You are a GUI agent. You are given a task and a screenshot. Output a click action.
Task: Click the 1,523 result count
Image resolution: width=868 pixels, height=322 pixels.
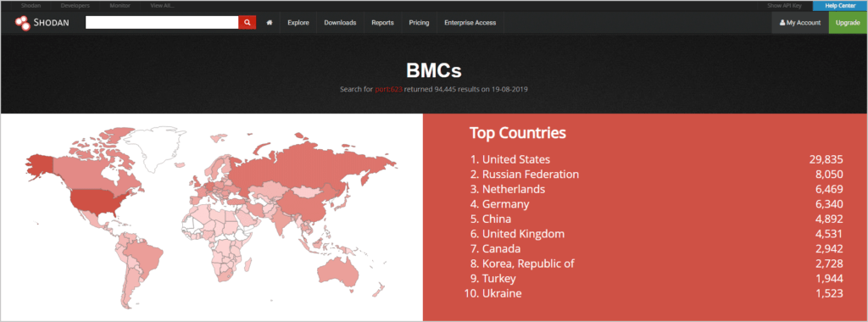tap(829, 294)
